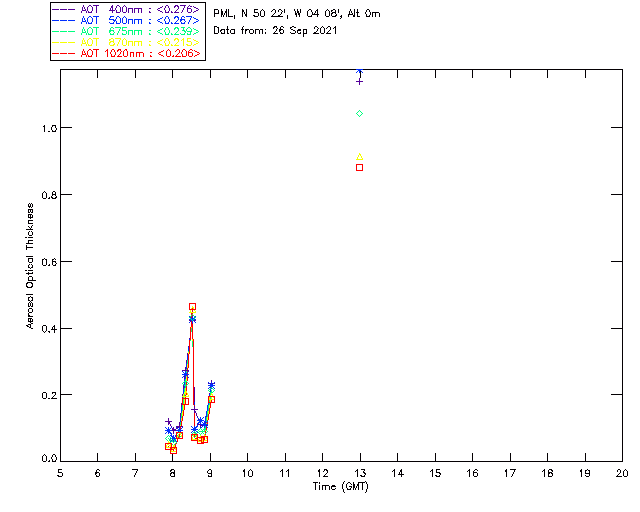Click the AOT 870nm legend entry
The height and width of the screenshot is (512, 640).
pos(126,42)
